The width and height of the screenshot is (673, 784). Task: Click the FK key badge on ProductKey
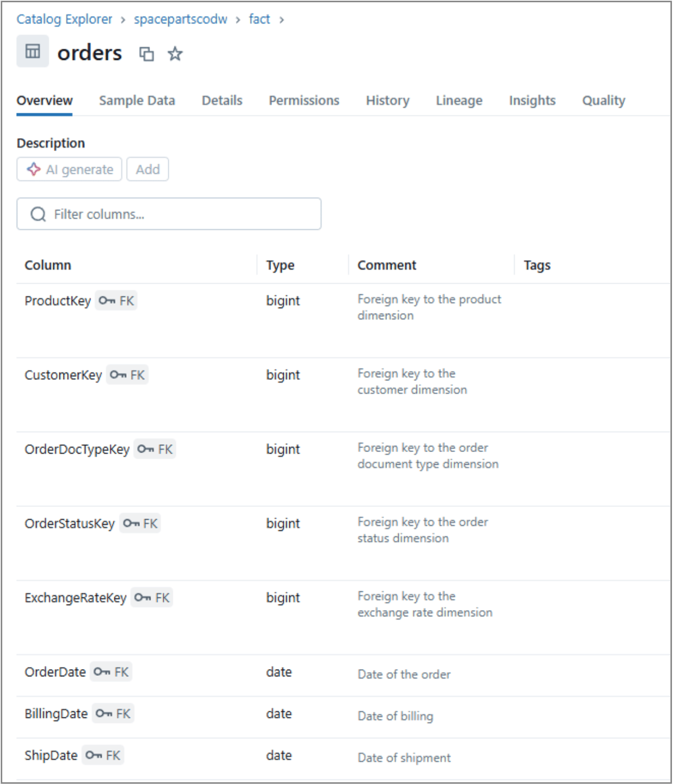click(x=116, y=301)
